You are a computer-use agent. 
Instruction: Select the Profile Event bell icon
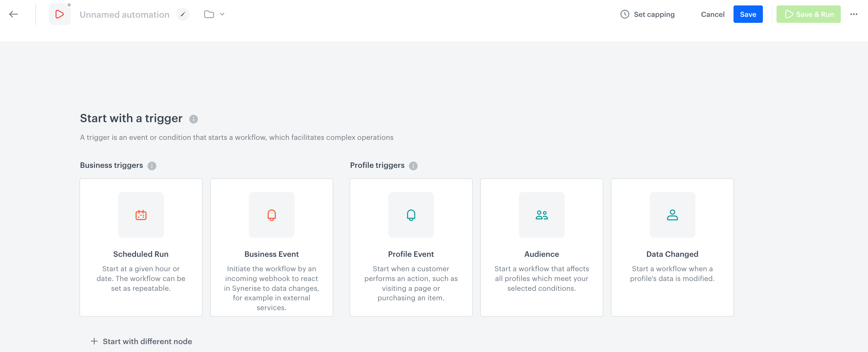point(411,215)
